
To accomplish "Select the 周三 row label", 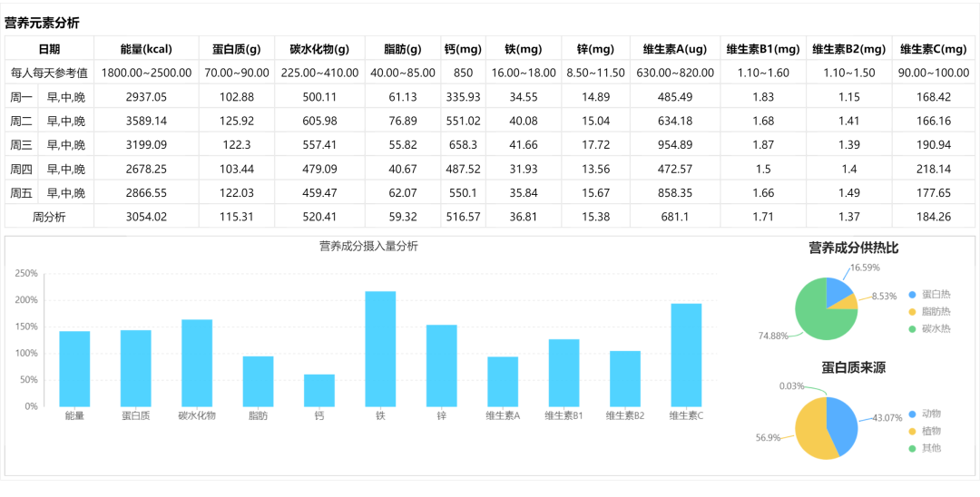I will (x=21, y=145).
